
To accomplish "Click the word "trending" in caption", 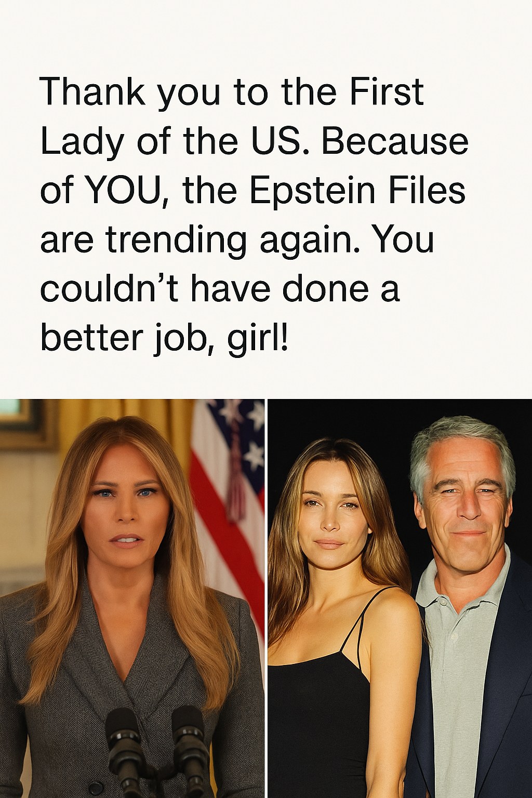I will [175, 243].
